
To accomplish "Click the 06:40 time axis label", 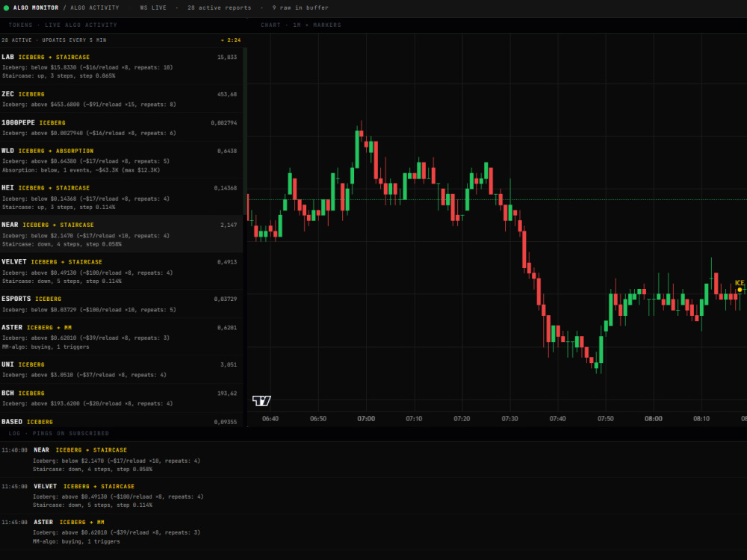I will coord(270,419).
